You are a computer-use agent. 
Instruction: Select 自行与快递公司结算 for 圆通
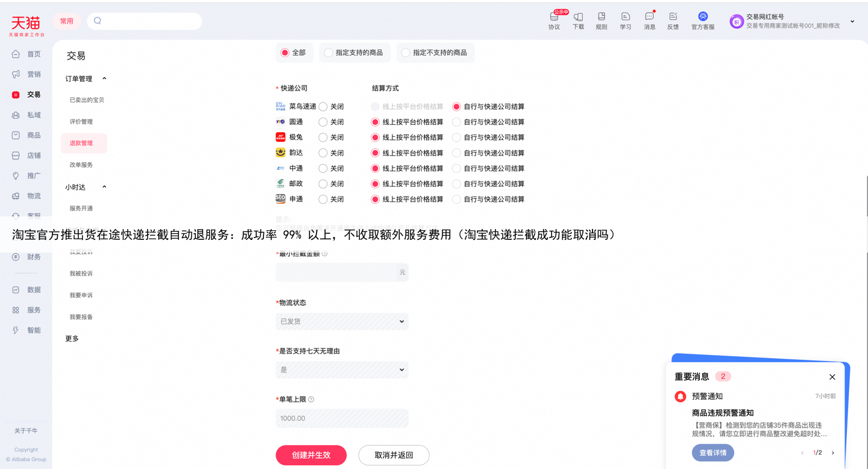(456, 122)
